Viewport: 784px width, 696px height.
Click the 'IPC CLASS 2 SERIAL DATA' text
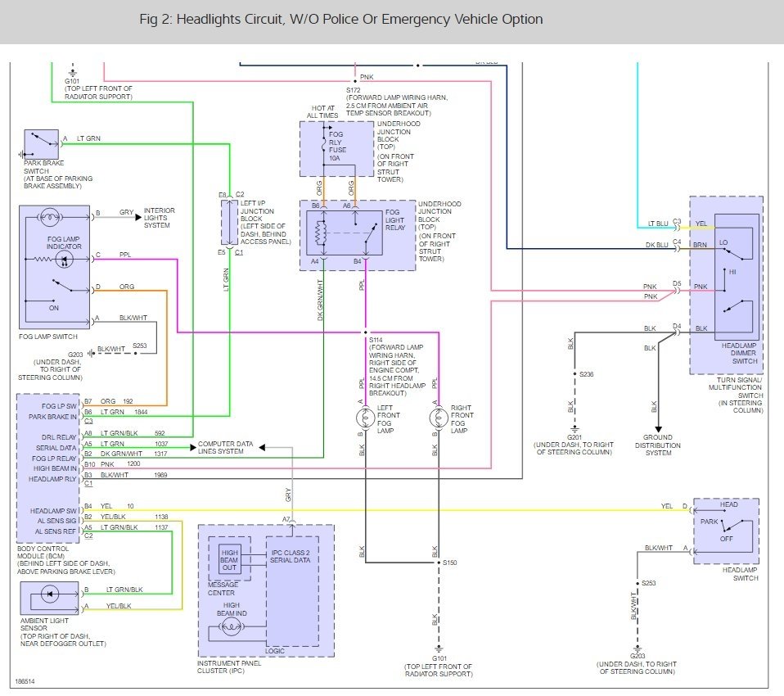[x=290, y=557]
